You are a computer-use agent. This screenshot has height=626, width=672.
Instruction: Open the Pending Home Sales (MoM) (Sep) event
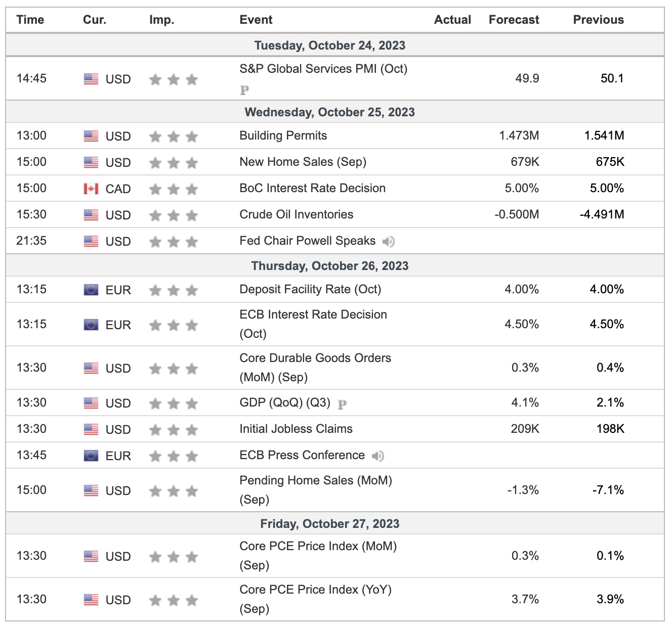tap(316, 490)
